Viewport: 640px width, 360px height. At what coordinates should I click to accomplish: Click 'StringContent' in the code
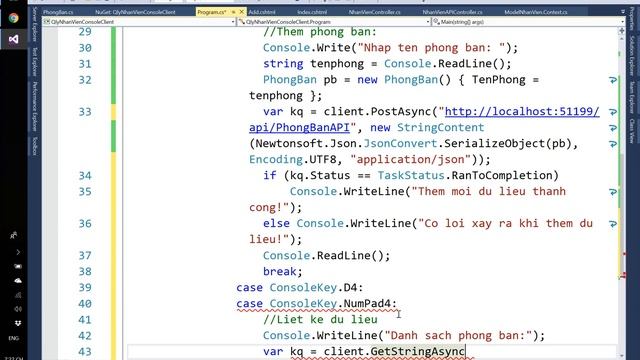pos(440,128)
